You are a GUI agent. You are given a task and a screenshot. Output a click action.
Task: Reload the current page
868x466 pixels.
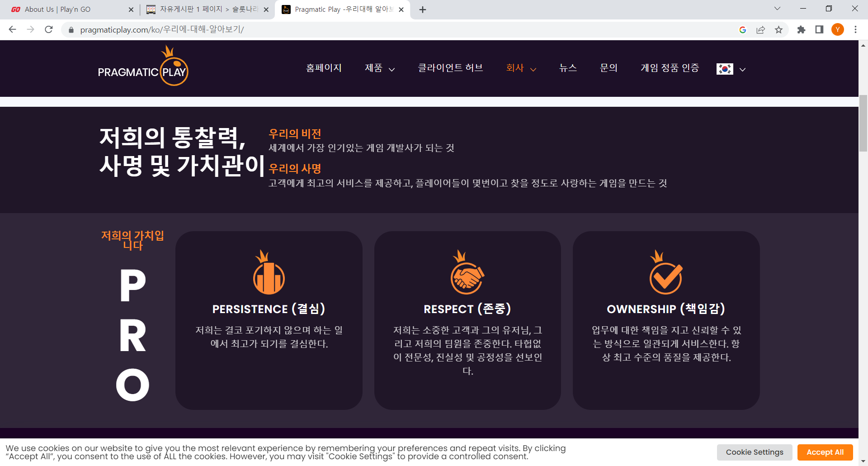(49, 29)
